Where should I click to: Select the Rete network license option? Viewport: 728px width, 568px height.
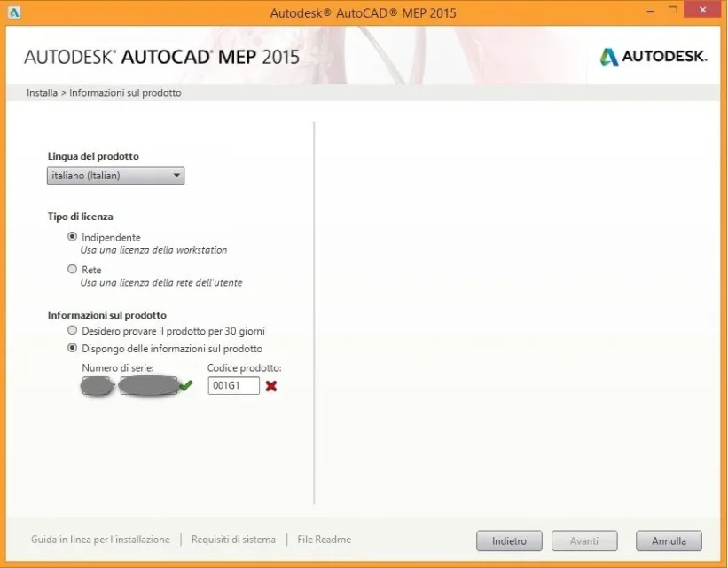click(x=72, y=269)
